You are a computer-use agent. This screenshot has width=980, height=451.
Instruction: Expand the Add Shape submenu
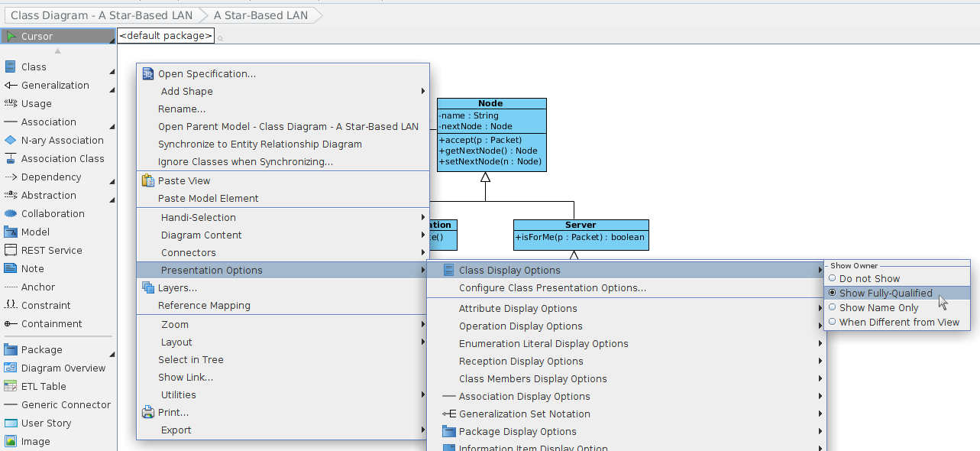283,91
